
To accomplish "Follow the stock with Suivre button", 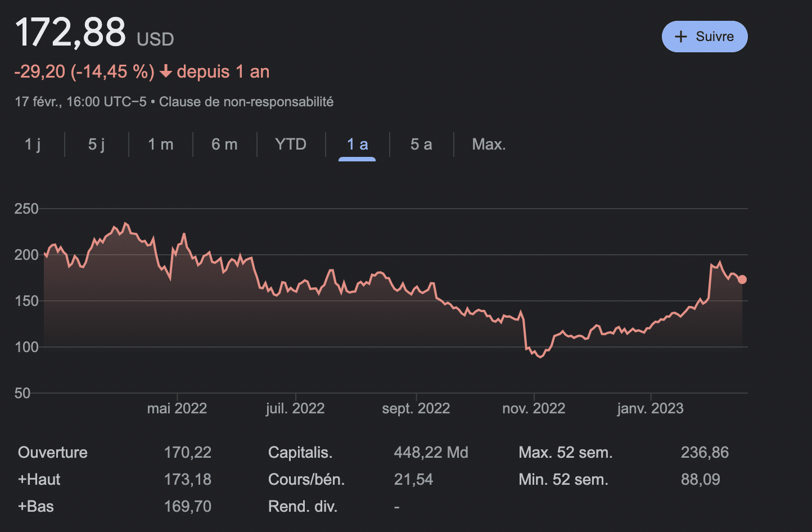I will tap(705, 37).
